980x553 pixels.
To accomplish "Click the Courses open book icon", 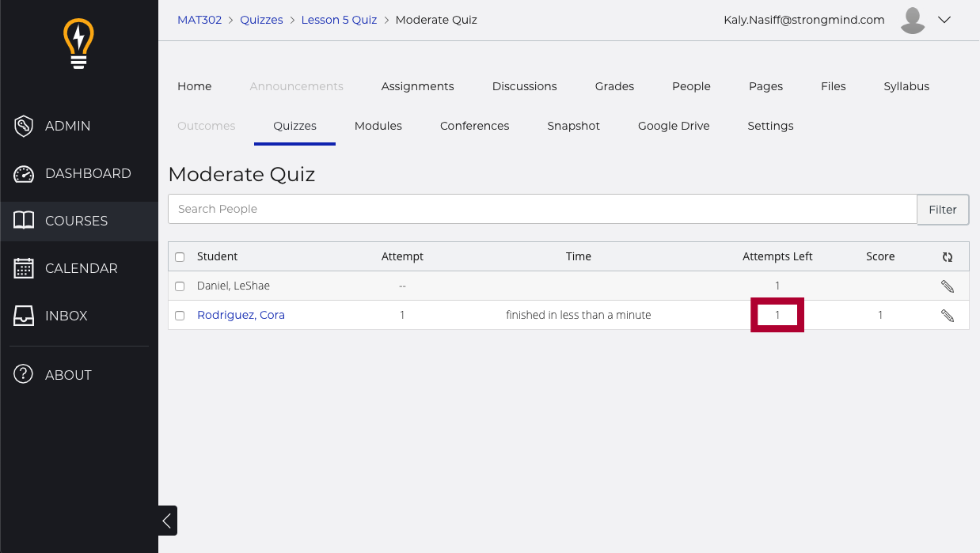I will (24, 221).
